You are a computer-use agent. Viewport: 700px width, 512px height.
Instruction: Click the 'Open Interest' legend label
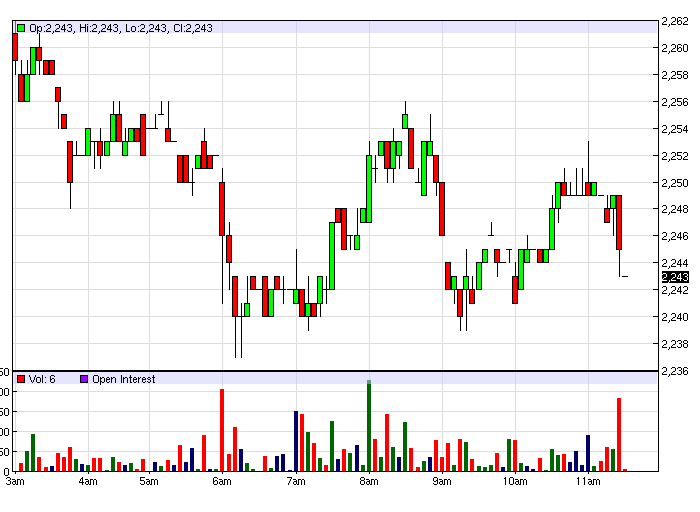pos(124,379)
